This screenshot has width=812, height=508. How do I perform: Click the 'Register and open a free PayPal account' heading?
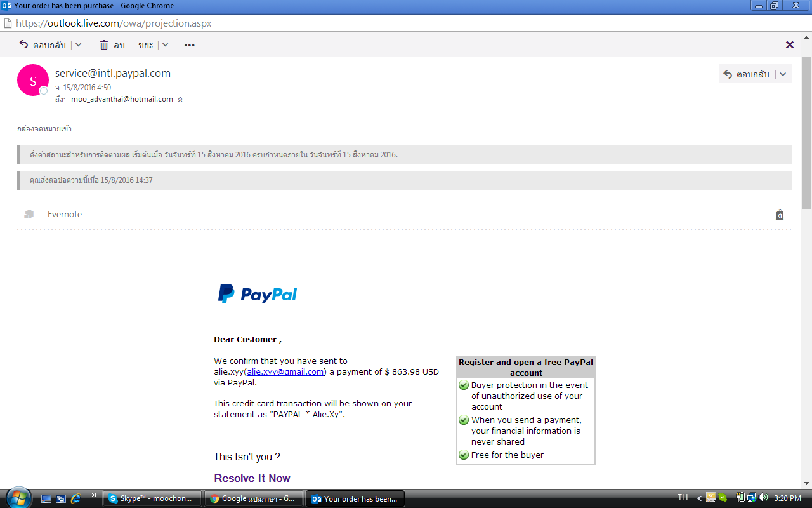[526, 368]
